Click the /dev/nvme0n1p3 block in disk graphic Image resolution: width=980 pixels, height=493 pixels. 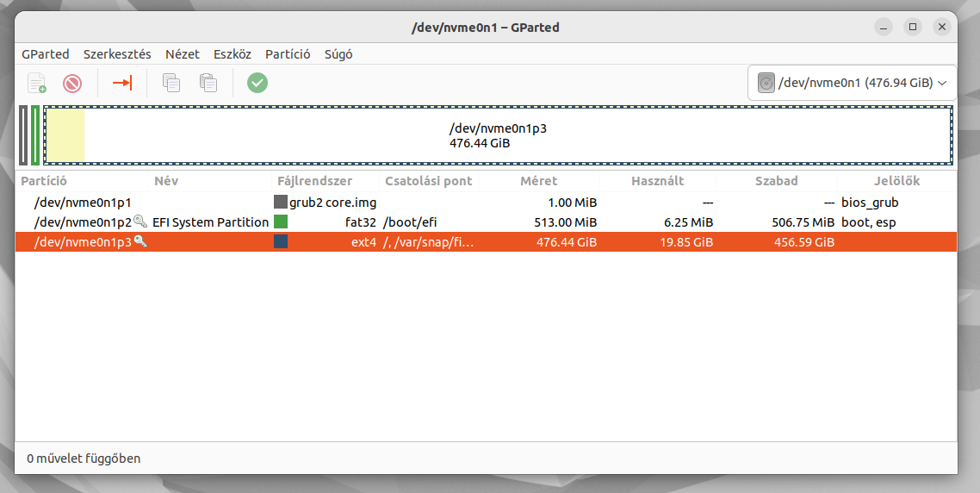498,135
